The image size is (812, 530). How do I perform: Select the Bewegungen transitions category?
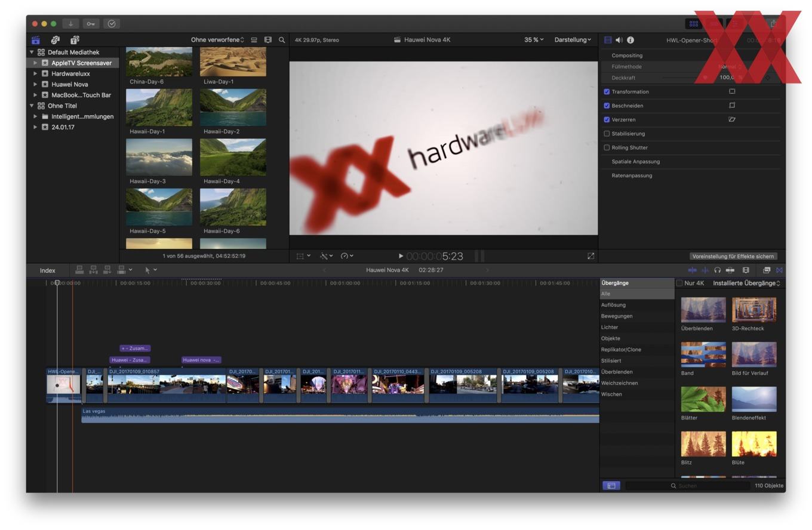pos(637,316)
